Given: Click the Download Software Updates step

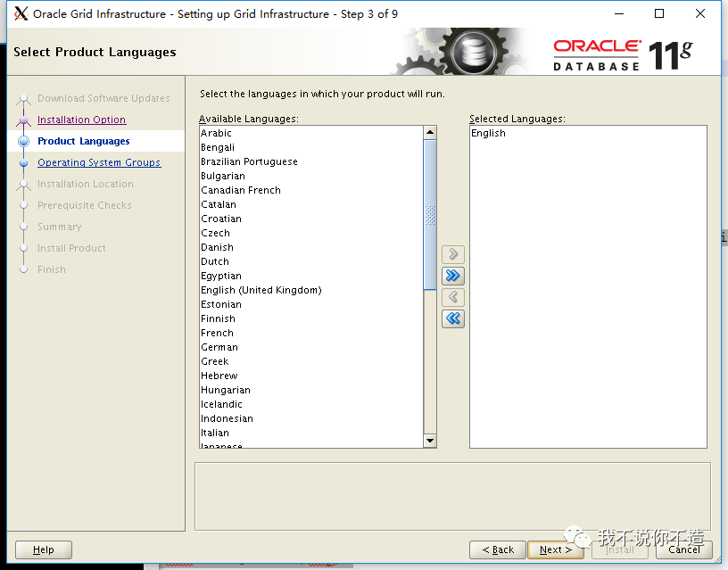Looking at the screenshot, I should tap(103, 98).
